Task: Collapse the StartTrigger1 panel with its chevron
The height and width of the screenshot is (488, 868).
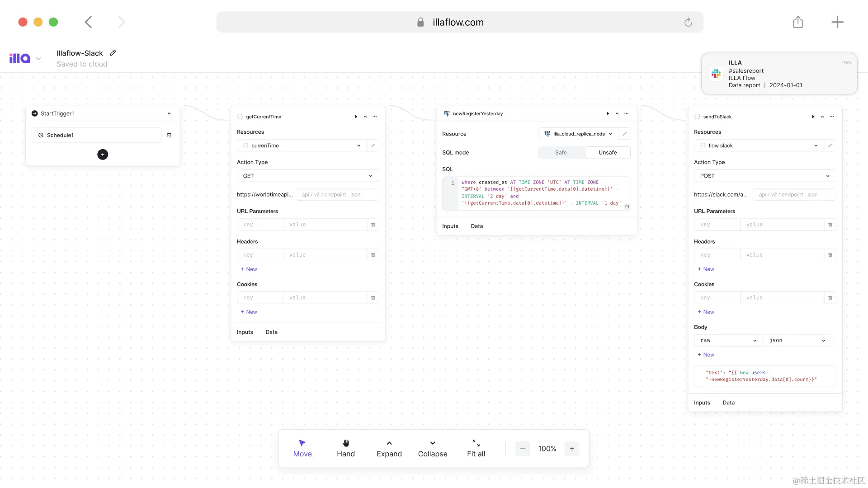Action: click(x=169, y=113)
